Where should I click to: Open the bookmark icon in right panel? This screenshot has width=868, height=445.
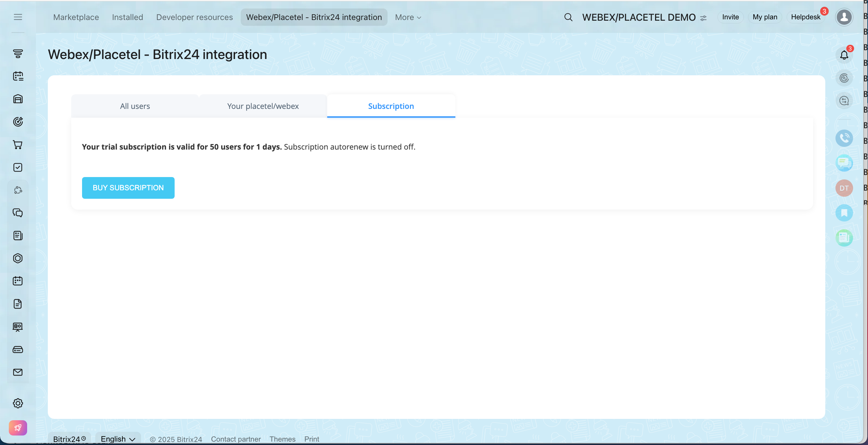pos(844,213)
